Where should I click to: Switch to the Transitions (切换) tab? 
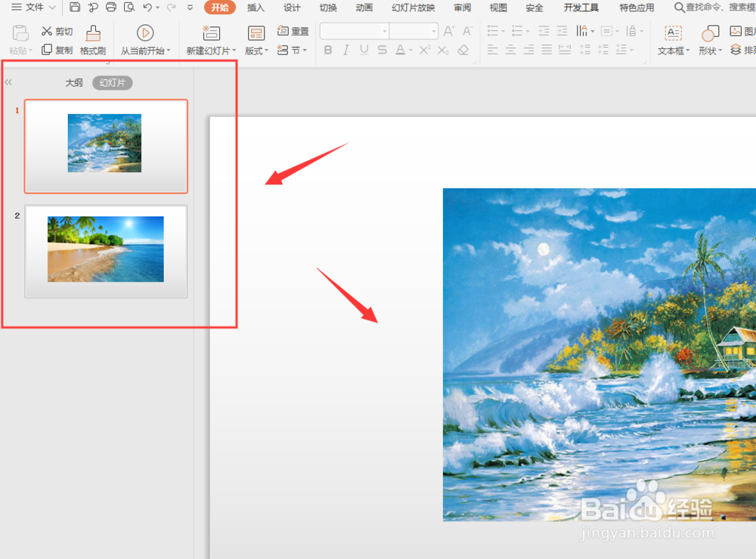pos(328,8)
